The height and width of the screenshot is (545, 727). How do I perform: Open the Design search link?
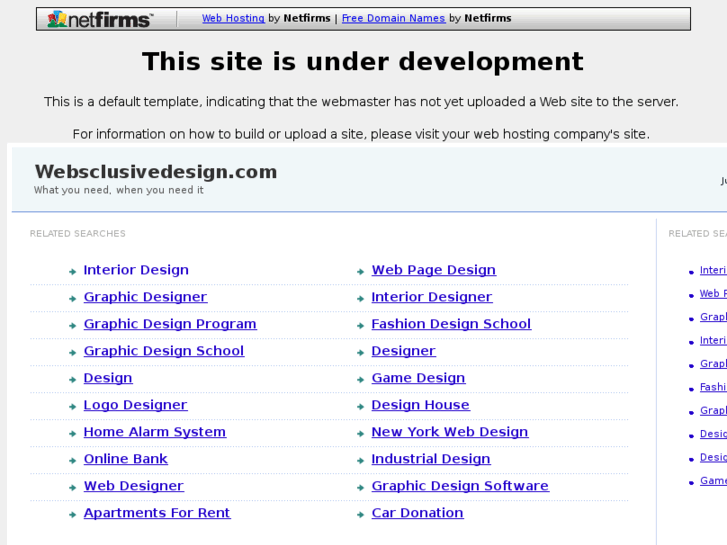[x=108, y=378]
